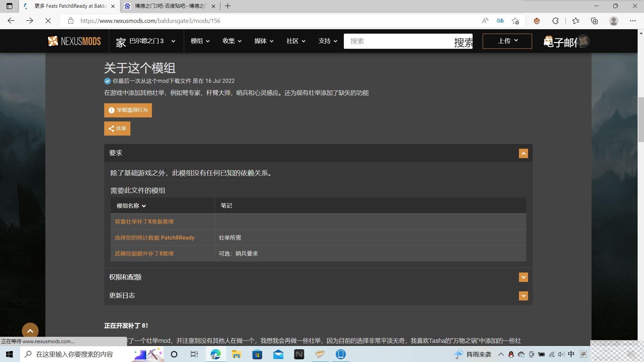Click the 笔记 column header

[x=226, y=206]
